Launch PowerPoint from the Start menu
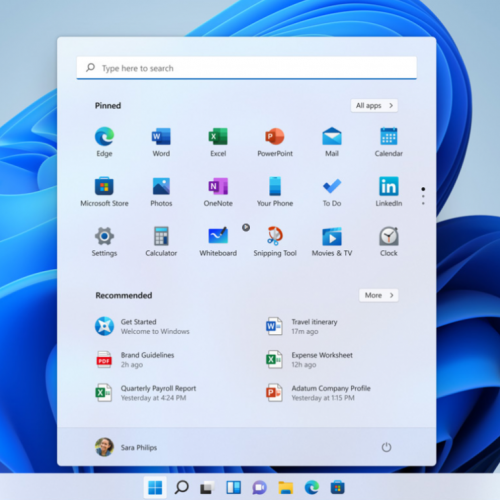The image size is (500, 500). 275,142
